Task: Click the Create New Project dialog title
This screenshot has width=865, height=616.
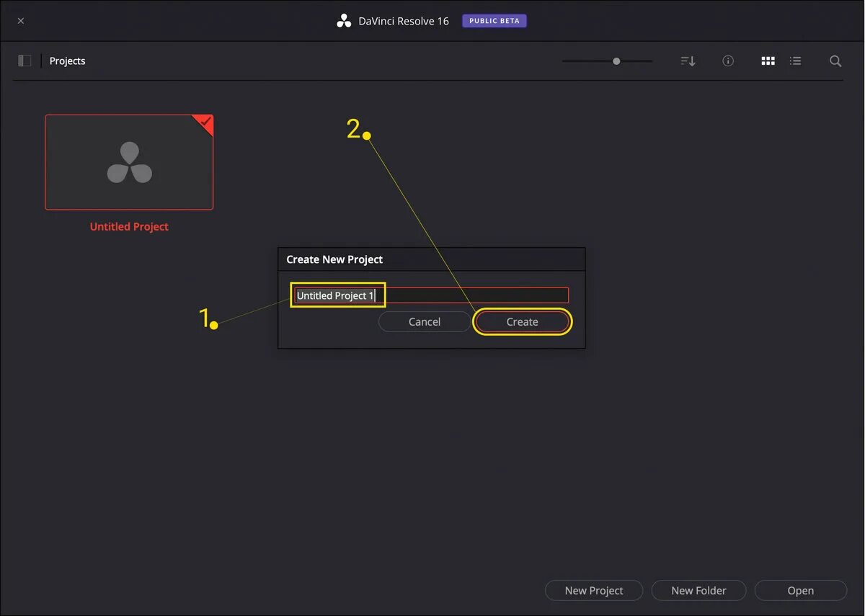Action: tap(334, 259)
